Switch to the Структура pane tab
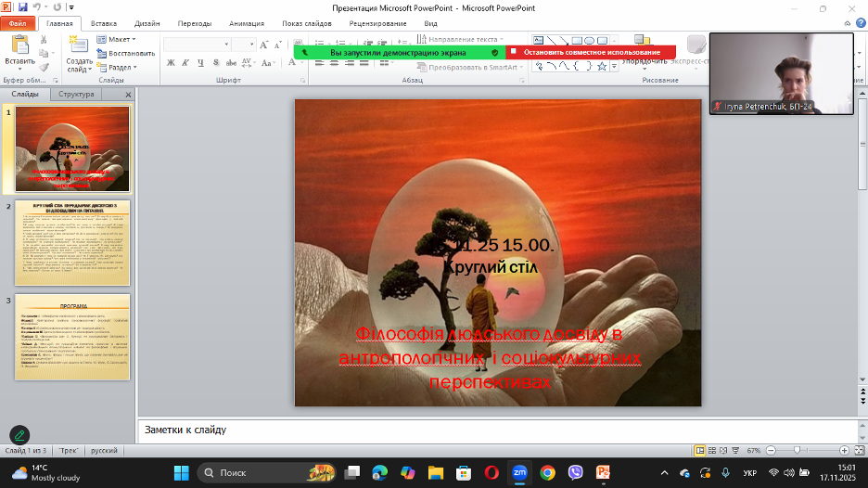This screenshot has height=488, width=868. pos(76,94)
